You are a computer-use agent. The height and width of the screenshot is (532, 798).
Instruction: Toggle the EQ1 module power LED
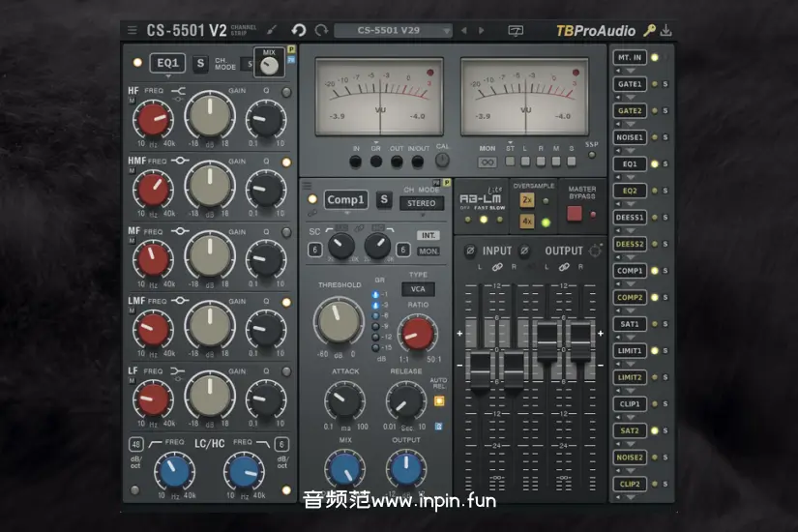point(135,64)
